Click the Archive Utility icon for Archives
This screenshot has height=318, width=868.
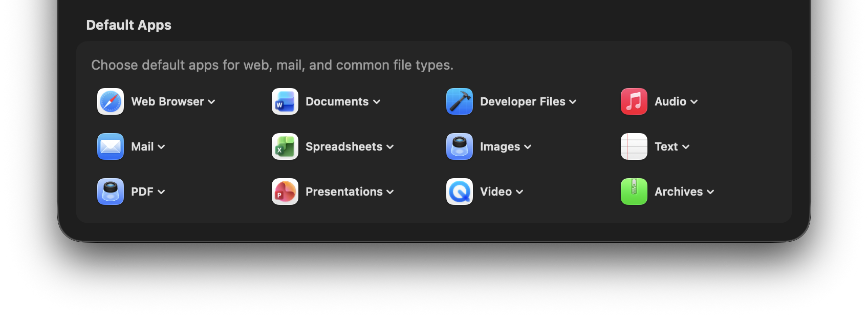click(x=634, y=192)
